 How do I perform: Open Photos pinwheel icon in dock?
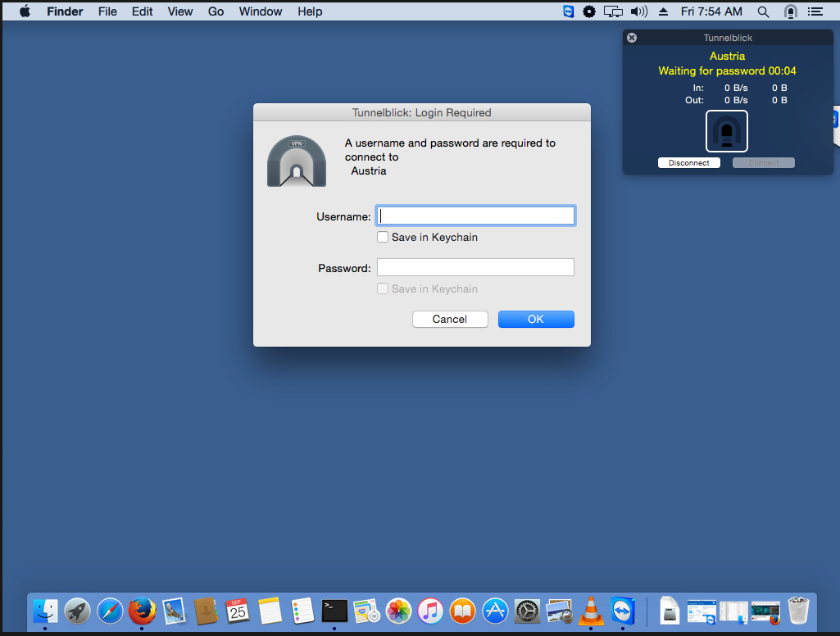click(x=398, y=611)
